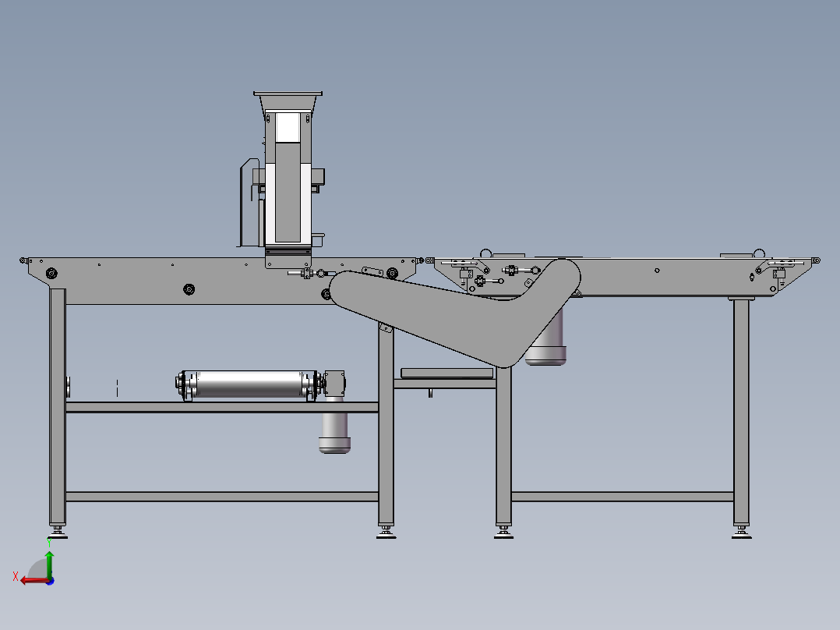Click the green Y axis arrow of the triad
Image resolution: width=840 pixels, height=630 pixels.
(x=49, y=564)
